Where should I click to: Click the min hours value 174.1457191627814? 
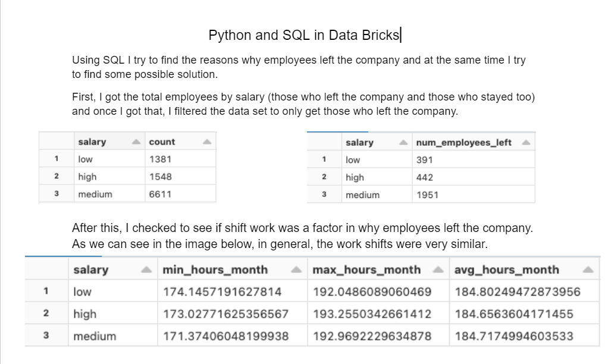pyautogui.click(x=222, y=292)
